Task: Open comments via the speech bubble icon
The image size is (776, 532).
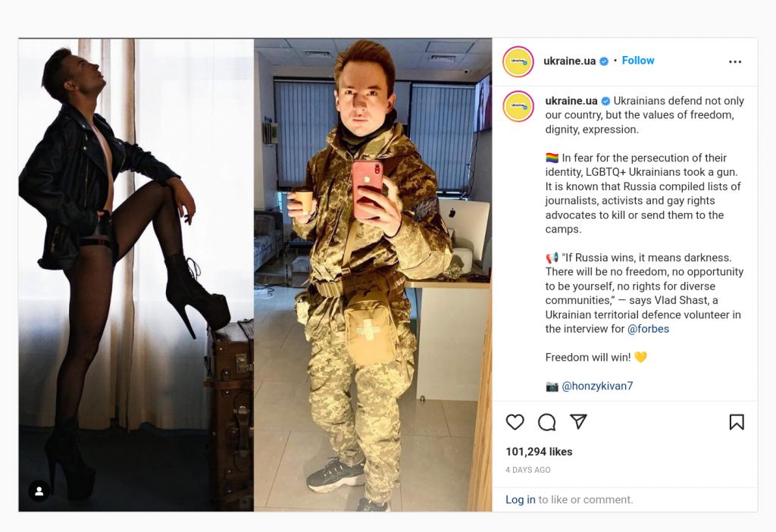Action: 547,422
